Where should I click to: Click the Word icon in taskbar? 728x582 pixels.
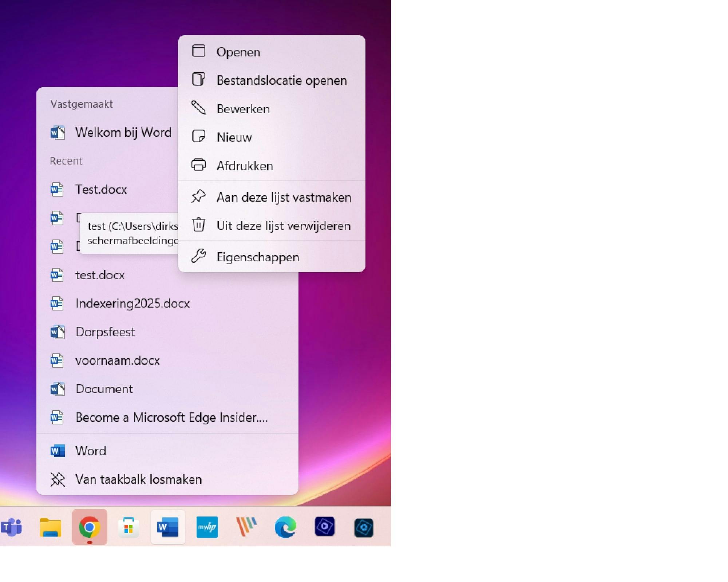(x=168, y=527)
